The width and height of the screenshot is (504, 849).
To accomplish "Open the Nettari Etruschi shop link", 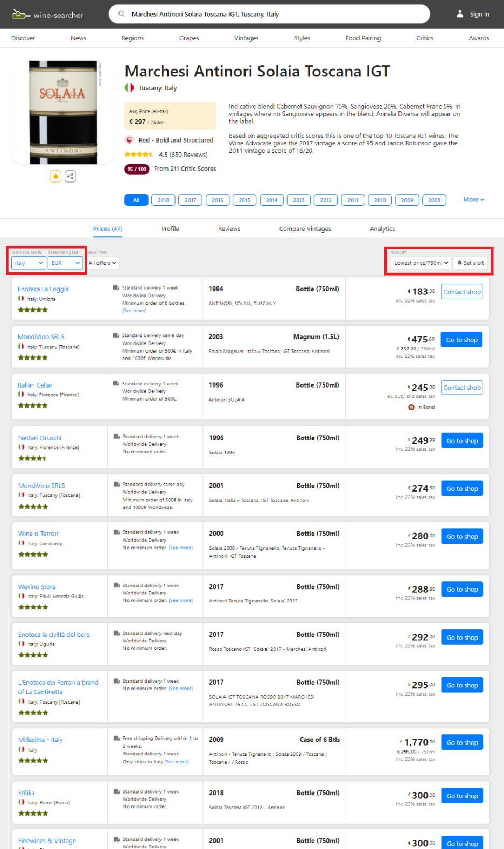I will click(x=40, y=438).
